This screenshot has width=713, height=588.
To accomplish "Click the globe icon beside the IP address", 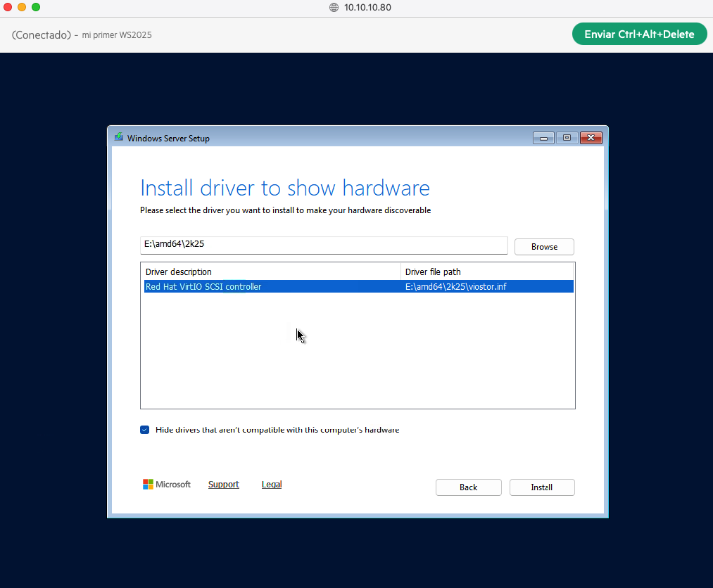I will click(x=333, y=8).
